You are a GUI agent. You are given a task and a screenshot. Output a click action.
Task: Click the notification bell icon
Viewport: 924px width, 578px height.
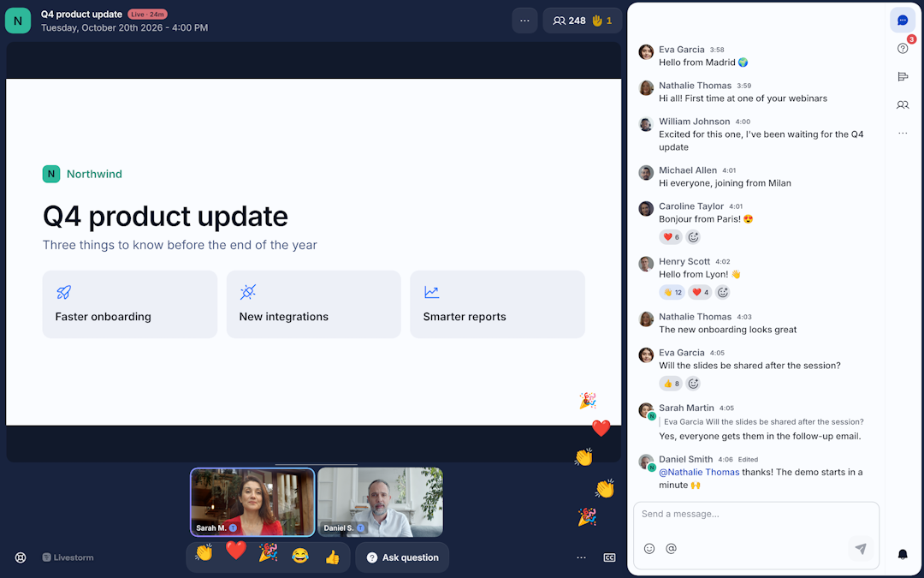(x=903, y=554)
